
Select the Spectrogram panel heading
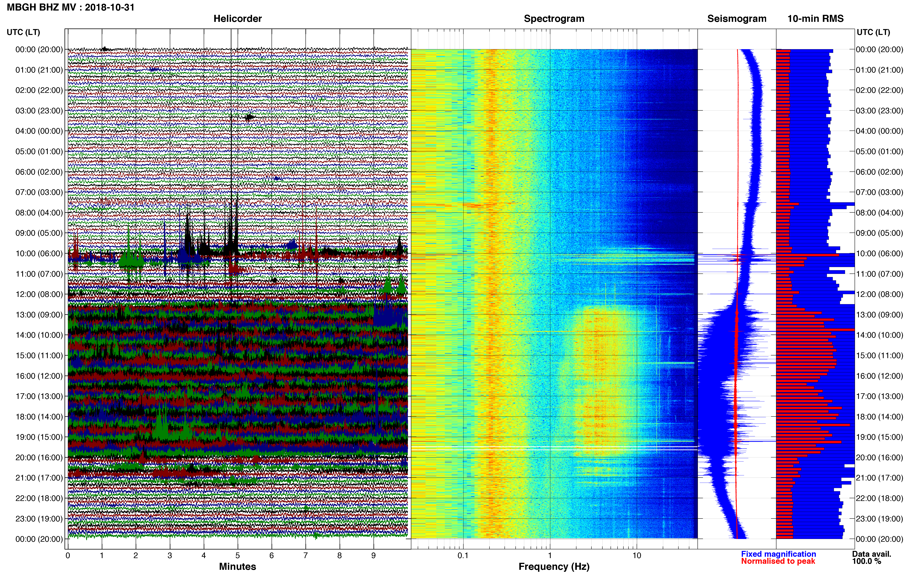pos(554,19)
